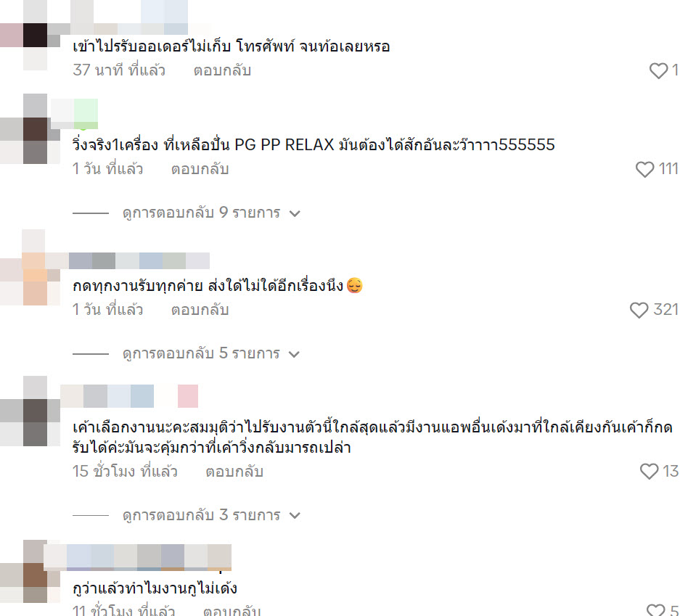
Task: Like the comment with 321 likes
Action: point(639,311)
